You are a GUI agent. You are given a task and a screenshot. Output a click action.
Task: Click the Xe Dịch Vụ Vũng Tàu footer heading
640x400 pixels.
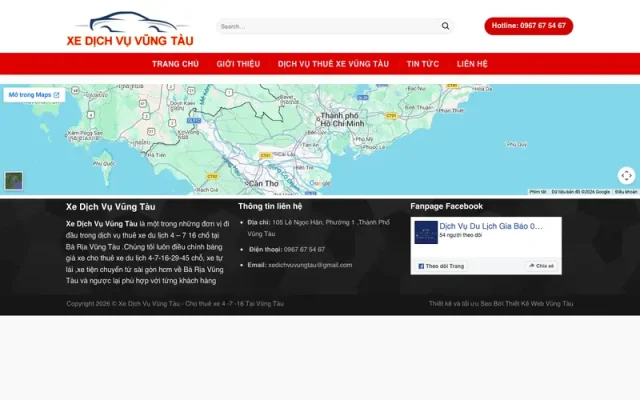click(x=111, y=207)
